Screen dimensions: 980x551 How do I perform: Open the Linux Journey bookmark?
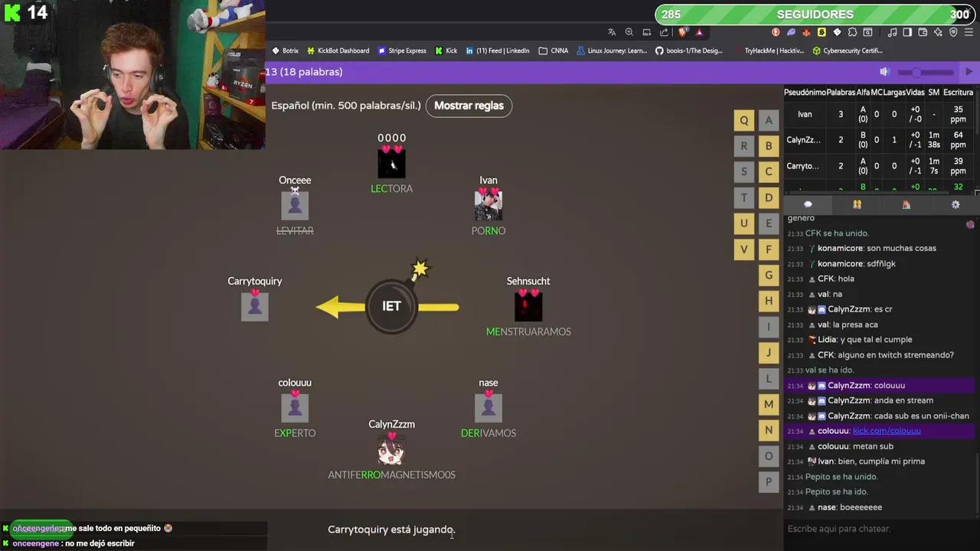point(612,51)
